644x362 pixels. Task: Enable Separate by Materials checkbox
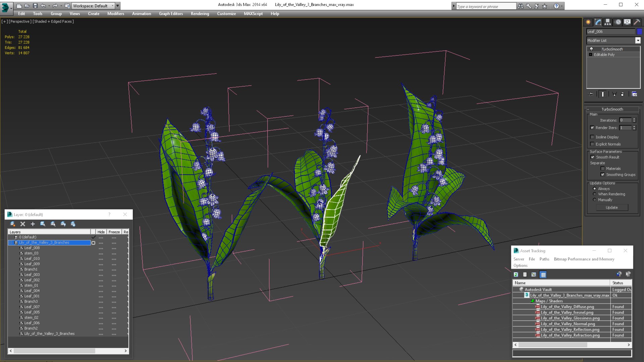click(x=603, y=169)
